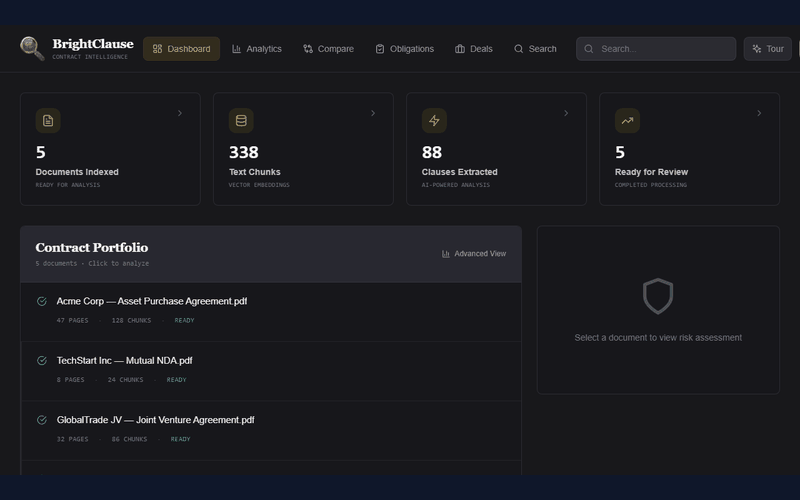Select the Search nav tab
The height and width of the screenshot is (500, 800).
click(x=535, y=49)
